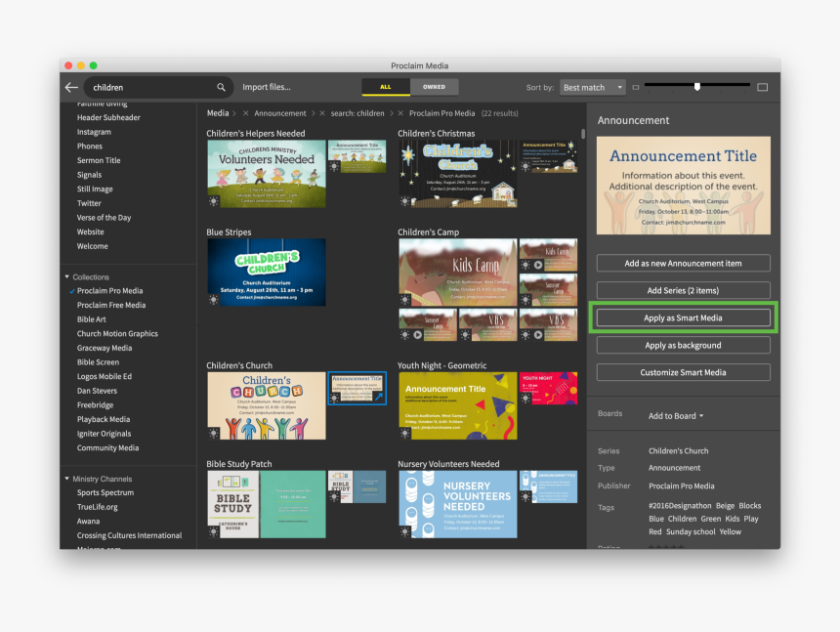Click Apply as Smart Media button
Image resolution: width=840 pixels, height=632 pixels.
[x=684, y=318]
